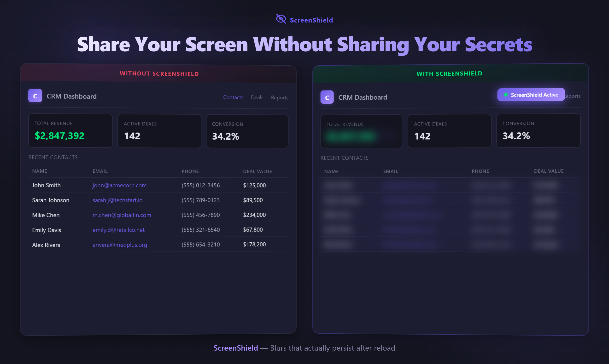Select the Recent Contacts section header
The width and height of the screenshot is (609, 364).
[53, 157]
